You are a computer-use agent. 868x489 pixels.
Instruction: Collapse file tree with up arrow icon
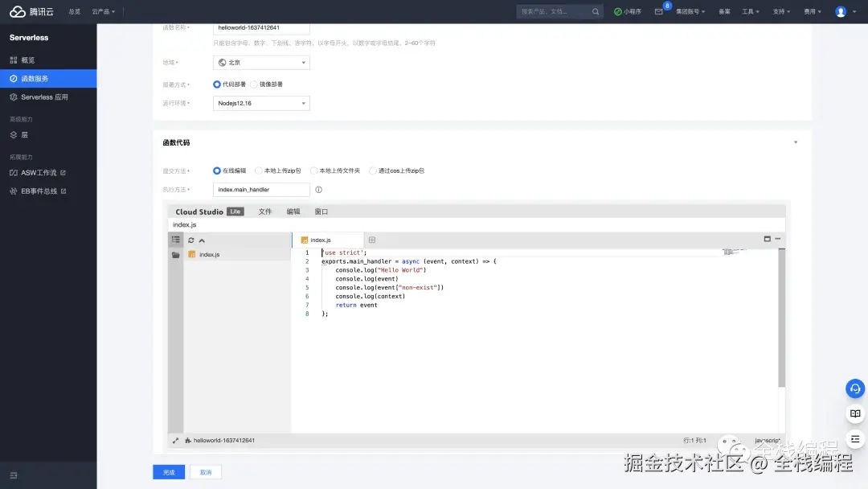(x=202, y=240)
